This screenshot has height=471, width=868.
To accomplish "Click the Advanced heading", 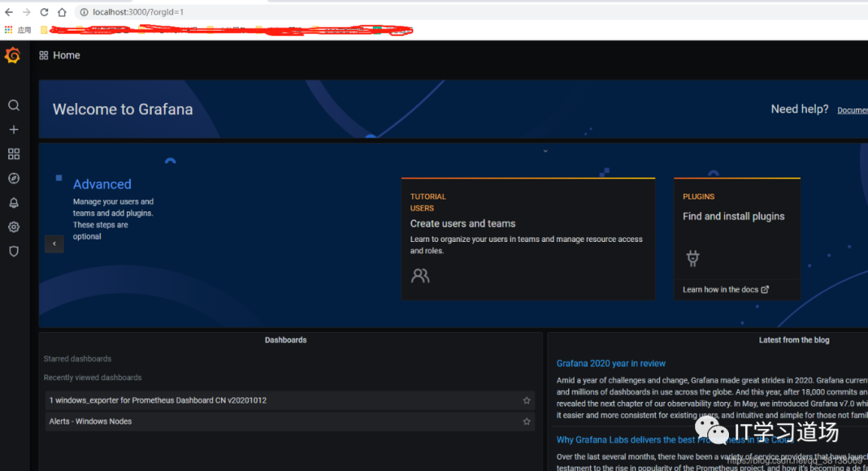I will [x=102, y=184].
